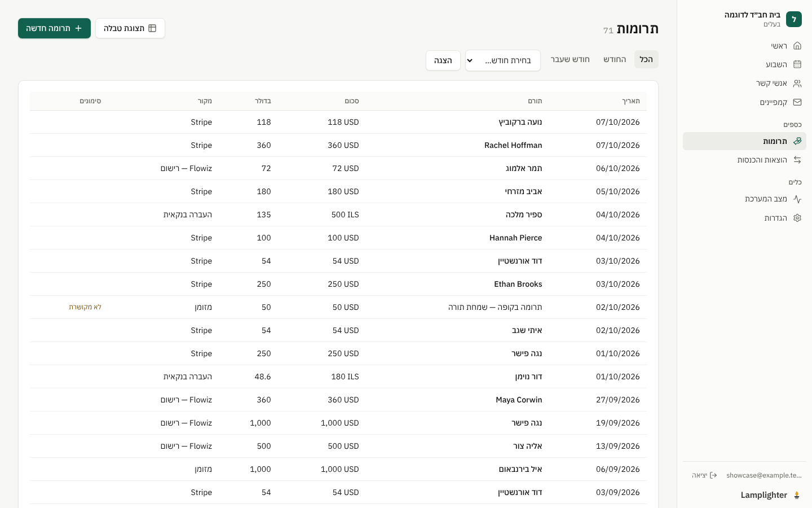Screen dimensions: 812x508
Task: Click the Lamplighter lamp logo icon
Action: [x=796, y=495]
